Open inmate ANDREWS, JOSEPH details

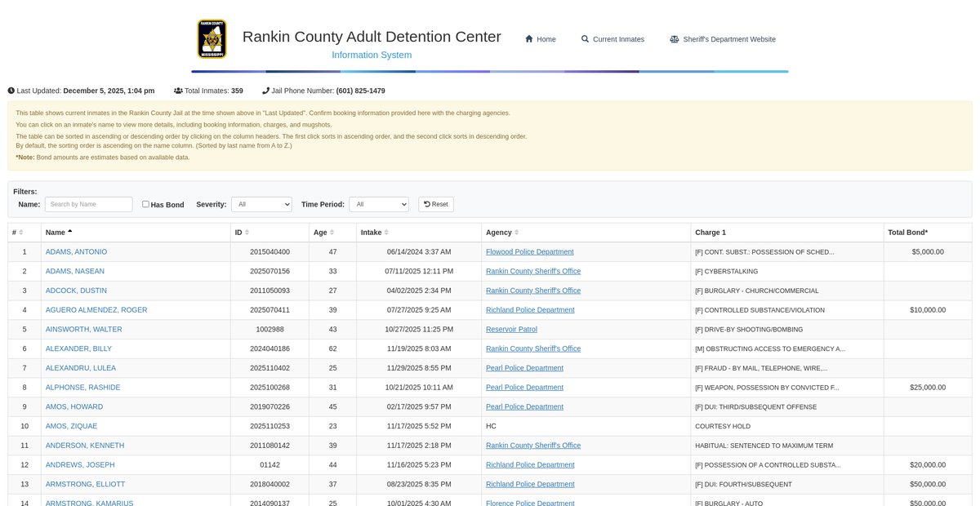tap(80, 465)
